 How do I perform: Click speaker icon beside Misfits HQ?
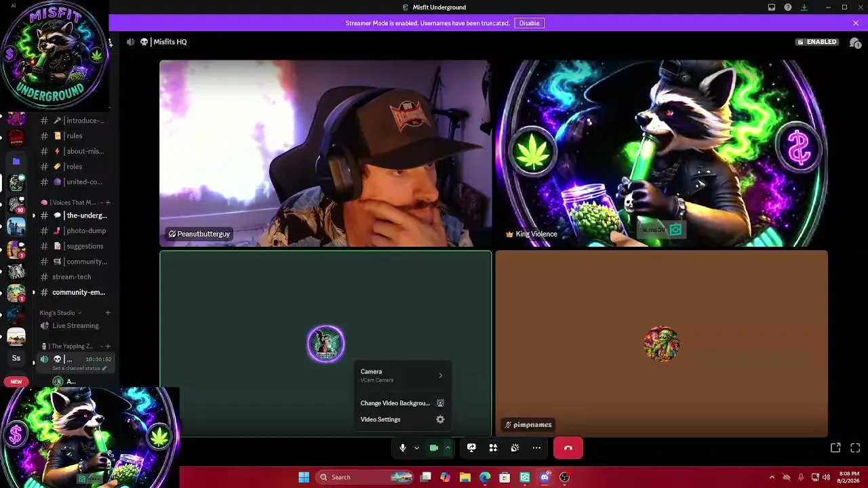click(x=130, y=42)
